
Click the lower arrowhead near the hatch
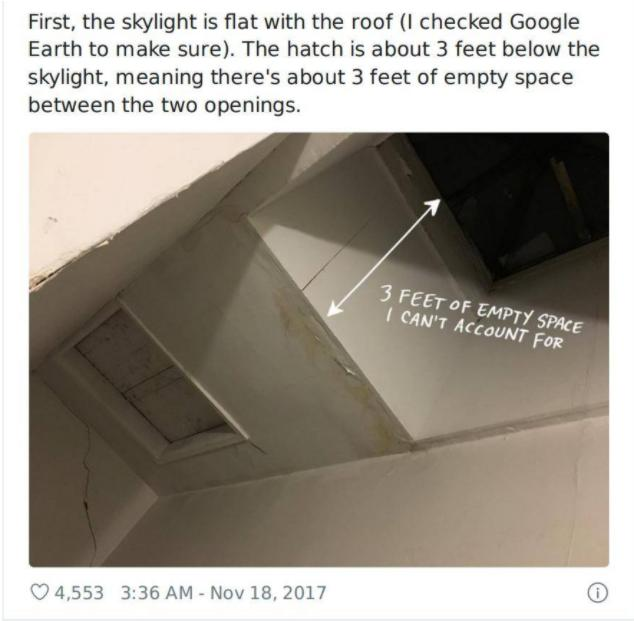[334, 308]
